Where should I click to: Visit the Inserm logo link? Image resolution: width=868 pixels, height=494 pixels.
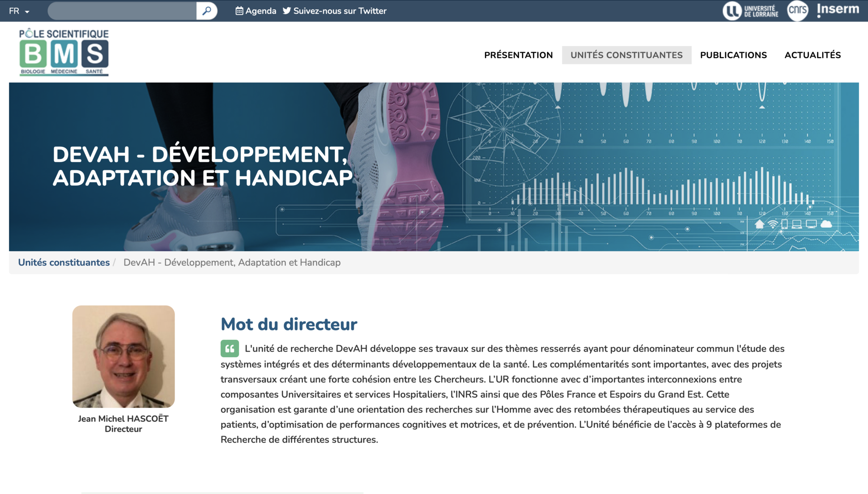pos(838,10)
